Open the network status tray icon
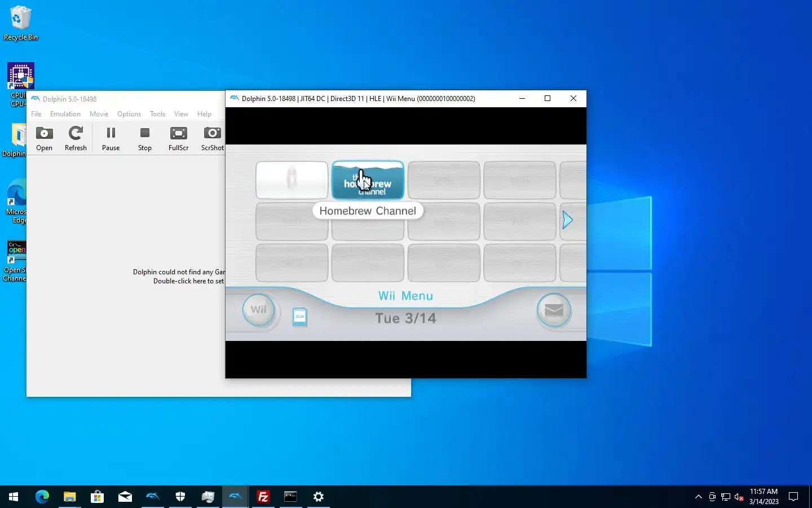Viewport: 812px width, 508px height. (x=726, y=497)
